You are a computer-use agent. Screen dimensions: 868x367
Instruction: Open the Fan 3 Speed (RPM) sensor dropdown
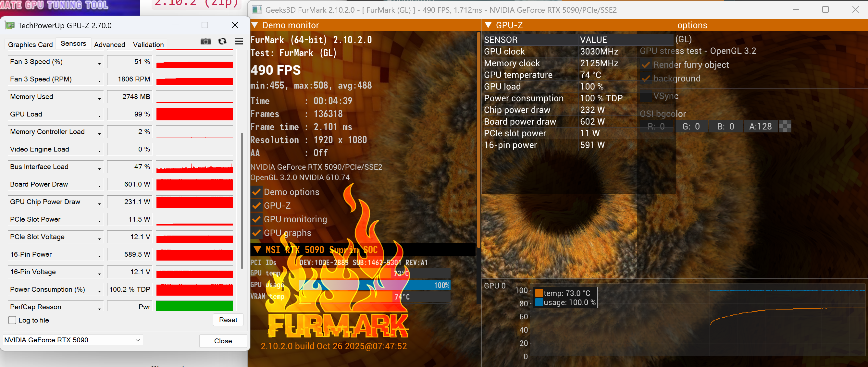click(99, 80)
